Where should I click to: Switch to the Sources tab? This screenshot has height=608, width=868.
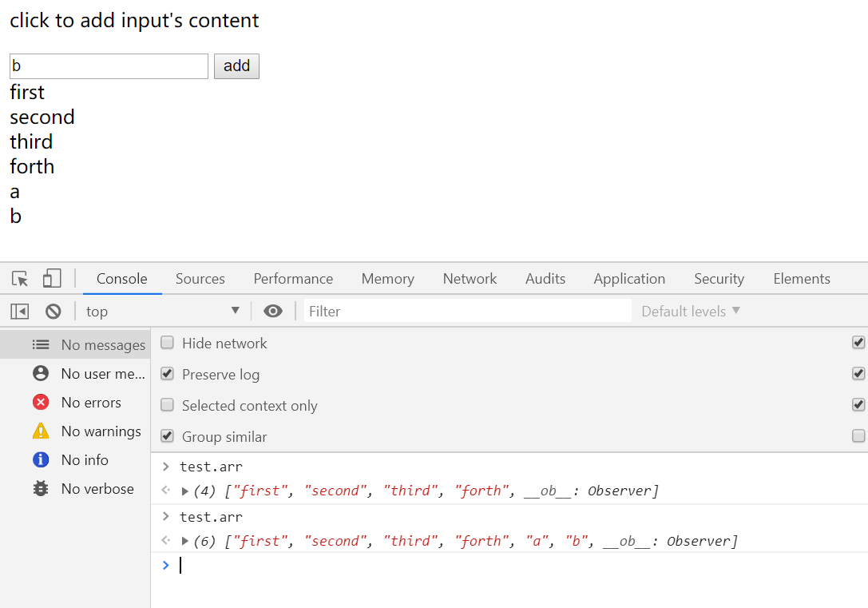point(200,279)
